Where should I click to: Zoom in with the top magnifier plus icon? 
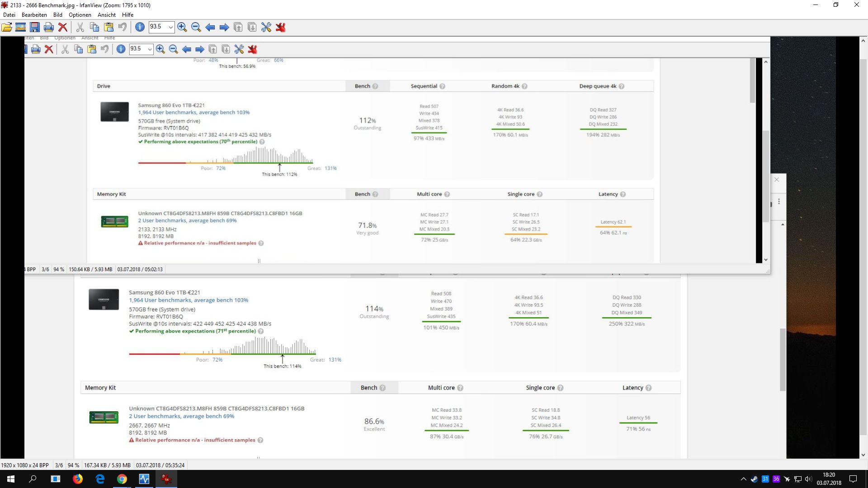(x=182, y=27)
